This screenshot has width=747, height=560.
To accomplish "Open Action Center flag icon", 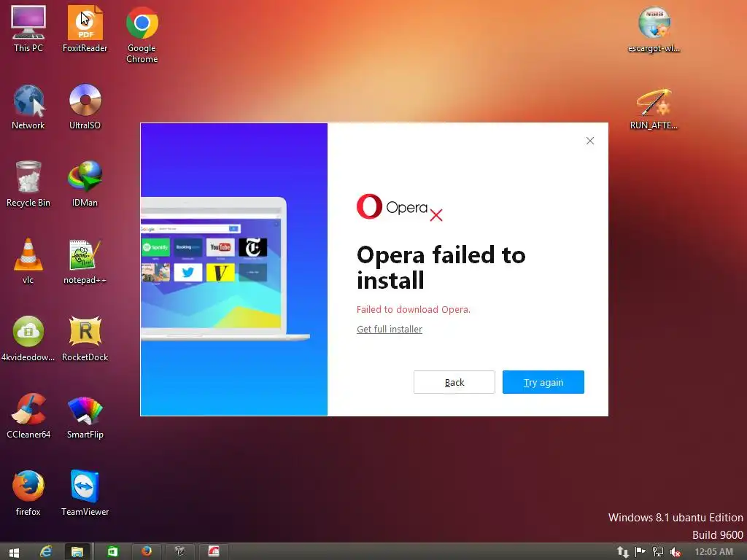I will tap(640, 552).
